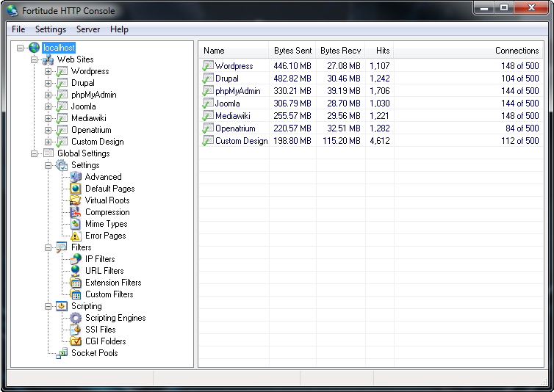Select the Compression icon in Settings
This screenshot has height=392, width=554.
[76, 212]
